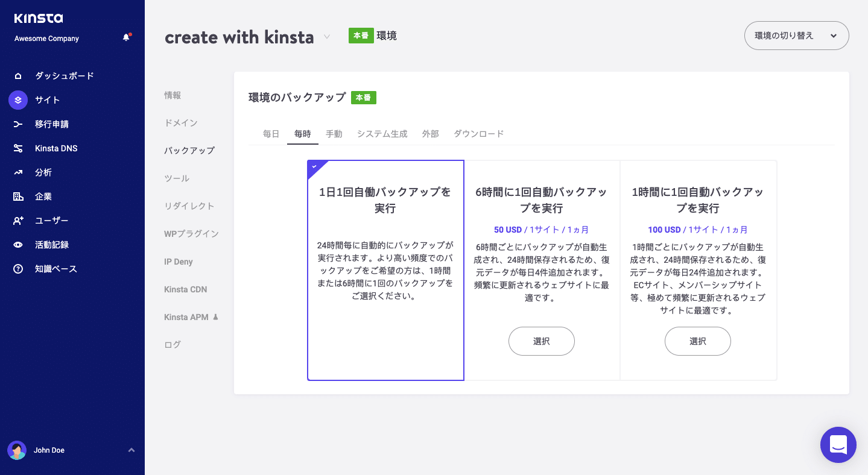
Task: Open the 環境の切り替え environment switcher
Action: click(x=796, y=36)
